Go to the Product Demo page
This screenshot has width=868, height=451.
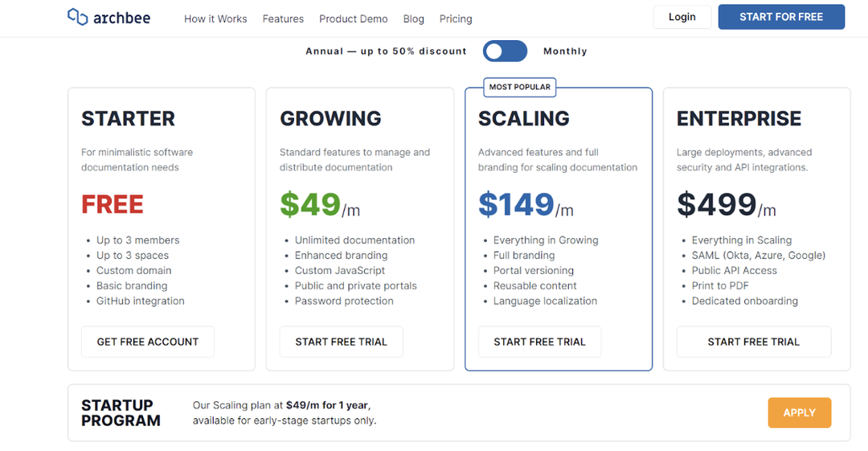(x=353, y=18)
